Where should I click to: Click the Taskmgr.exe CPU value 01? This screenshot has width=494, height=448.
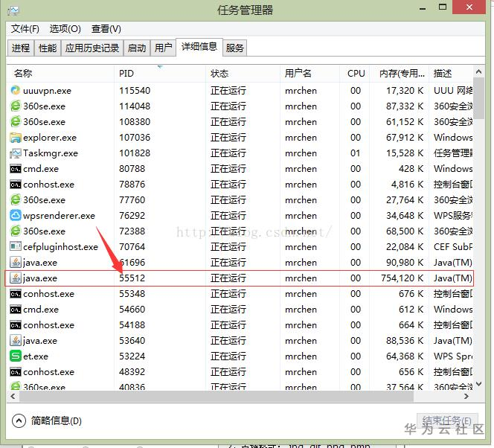coord(355,153)
